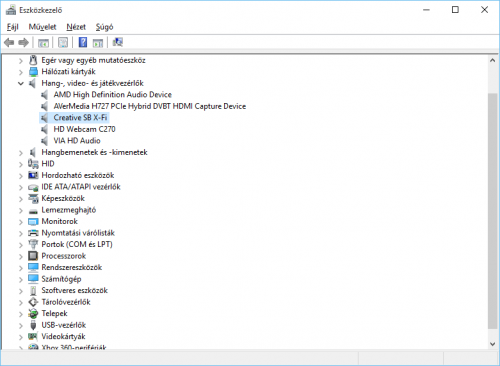This screenshot has width=500, height=366.
Task: Click the speaker icon beside VIA HD Audio
Action: (44, 141)
